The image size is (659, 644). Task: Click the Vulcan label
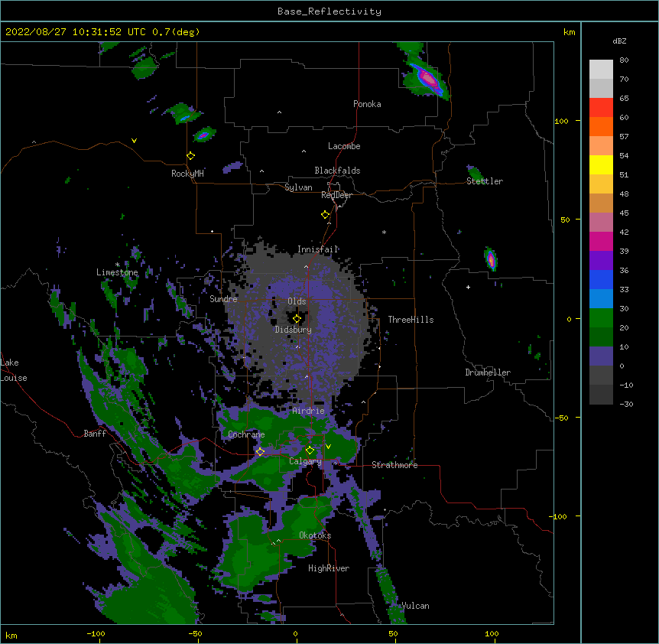[415, 606]
